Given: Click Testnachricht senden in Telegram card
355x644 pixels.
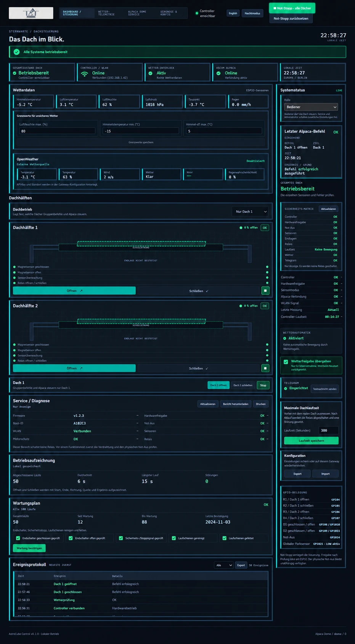Looking at the screenshot, I should (325, 389).
